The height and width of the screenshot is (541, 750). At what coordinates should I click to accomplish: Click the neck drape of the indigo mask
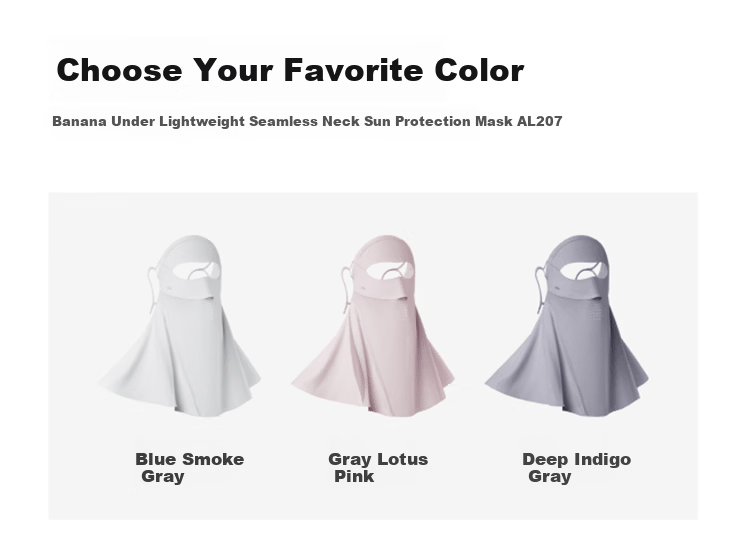[x=567, y=364]
